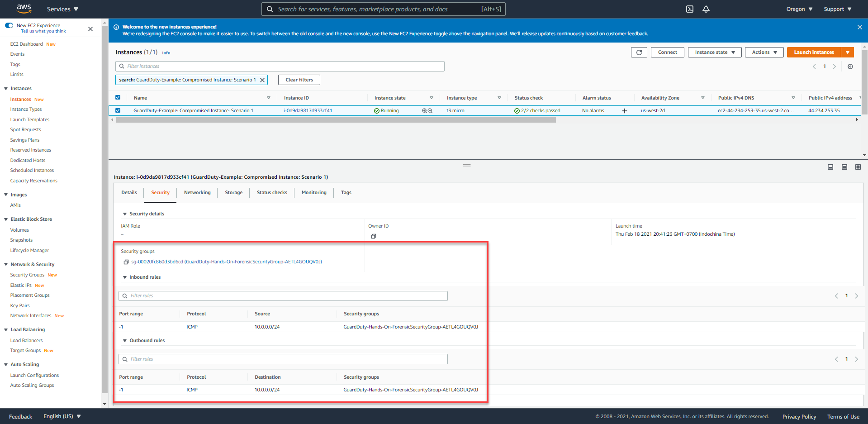Switch to the Monitoring tab
Image resolution: width=868 pixels, height=424 pixels.
[x=314, y=193]
